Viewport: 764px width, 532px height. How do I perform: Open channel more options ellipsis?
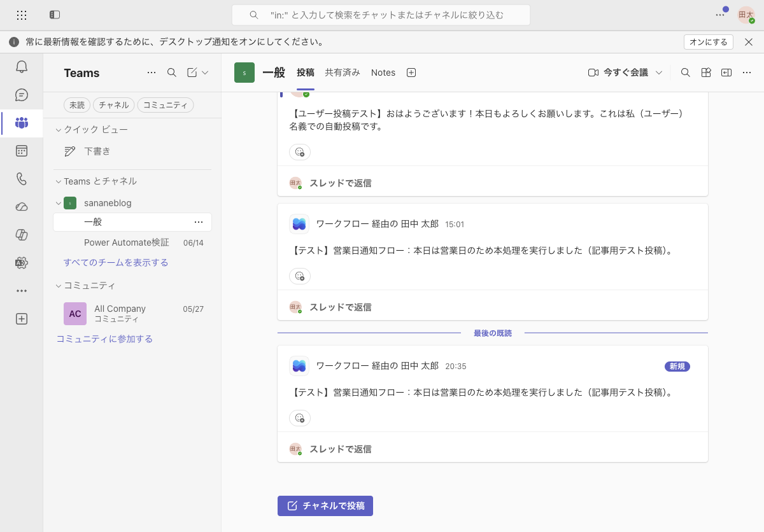pos(747,73)
